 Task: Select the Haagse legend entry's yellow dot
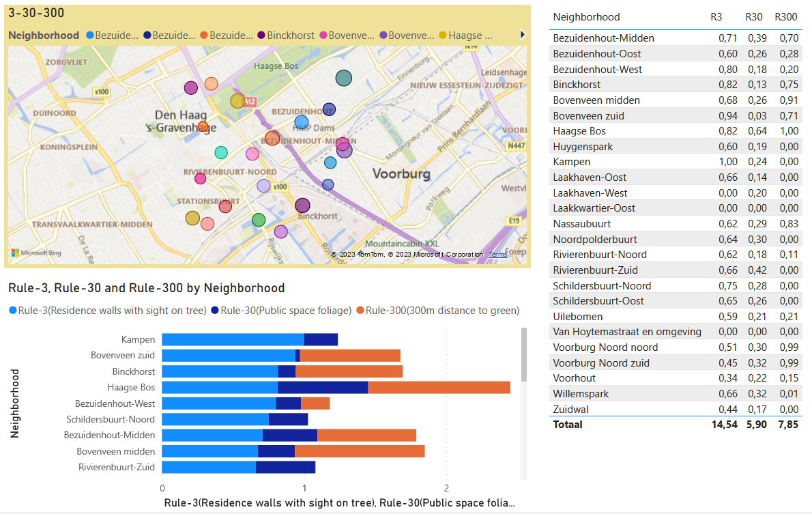click(443, 35)
